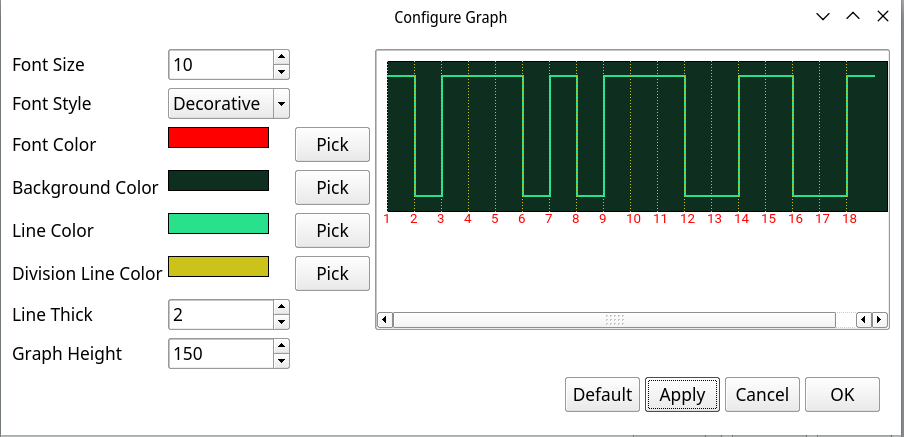Screen dimensions: 904x437
Task: Pick a new Line Color
Action: (332, 231)
